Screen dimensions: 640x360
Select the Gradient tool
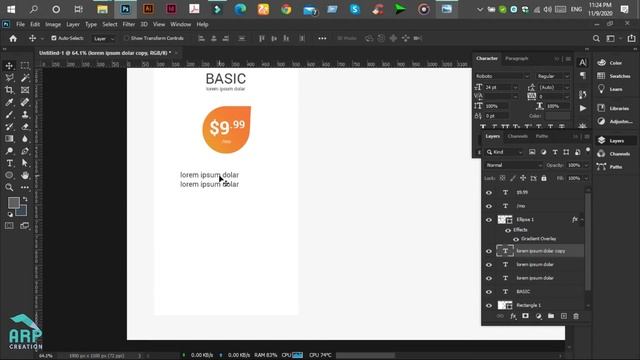(9, 139)
